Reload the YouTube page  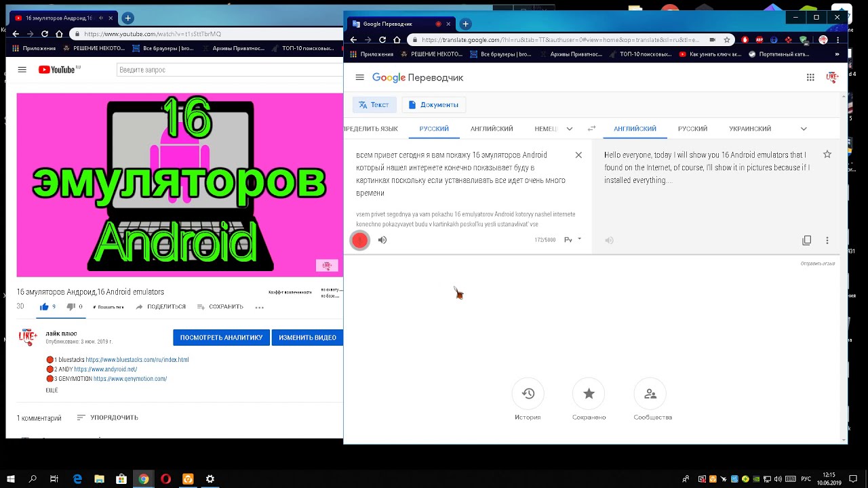point(45,34)
